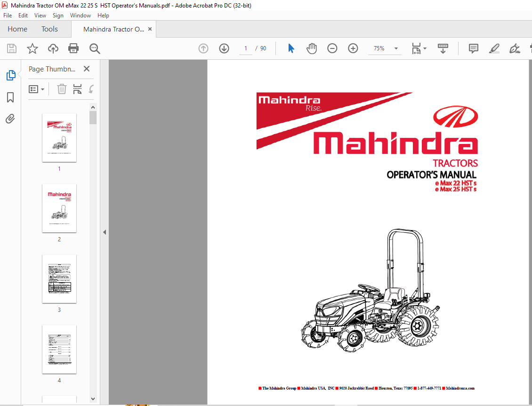Choose the Selection arrow tool

pos(291,48)
